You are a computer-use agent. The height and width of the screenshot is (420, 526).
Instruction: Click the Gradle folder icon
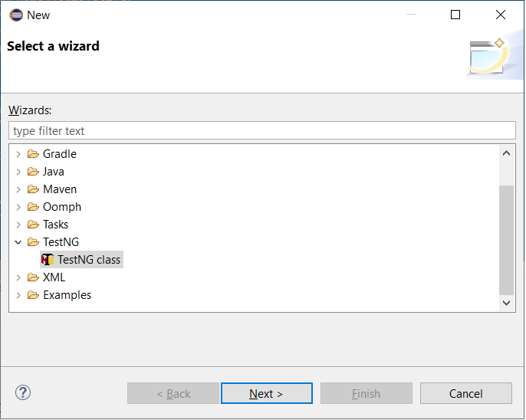(33, 154)
